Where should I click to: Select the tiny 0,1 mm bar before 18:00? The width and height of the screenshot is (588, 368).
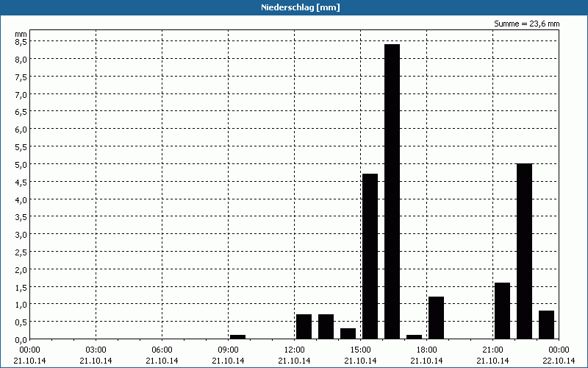coord(414,337)
